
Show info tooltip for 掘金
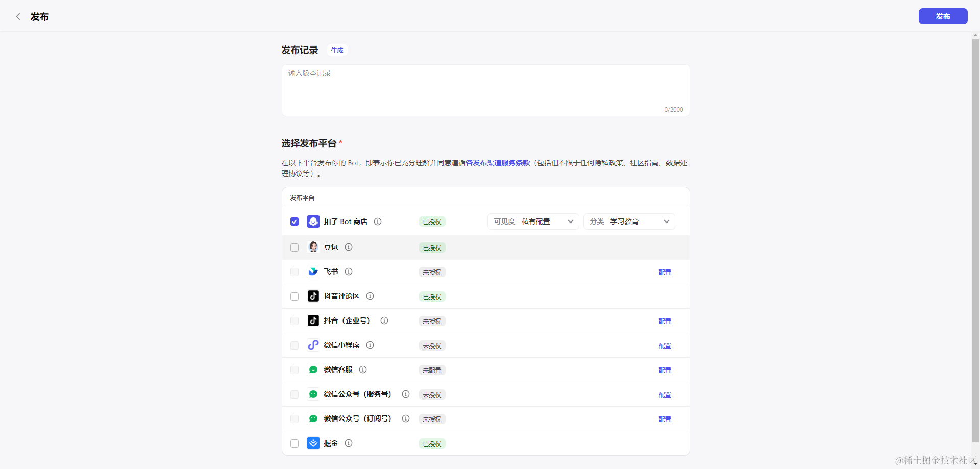tap(349, 443)
